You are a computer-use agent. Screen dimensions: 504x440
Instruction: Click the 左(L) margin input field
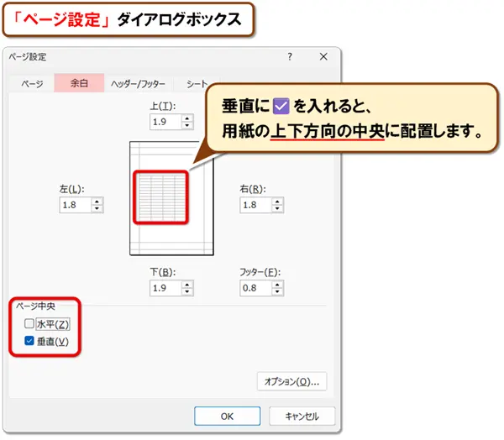pos(76,205)
